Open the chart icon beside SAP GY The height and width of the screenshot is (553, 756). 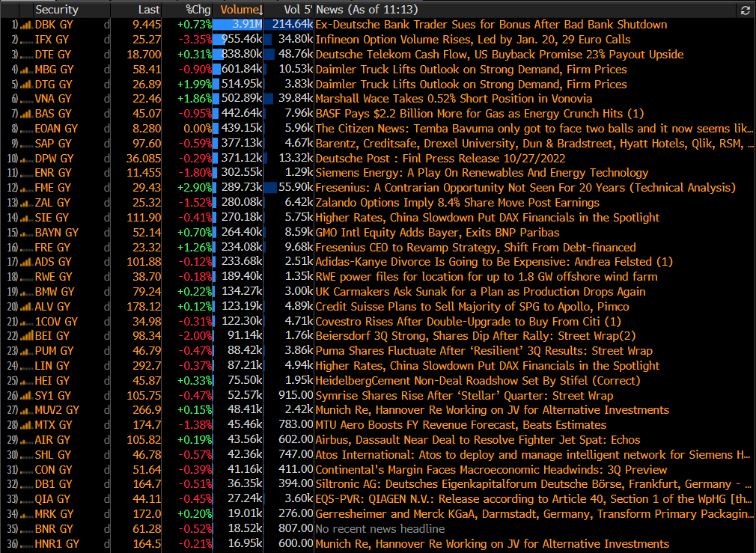(26, 144)
